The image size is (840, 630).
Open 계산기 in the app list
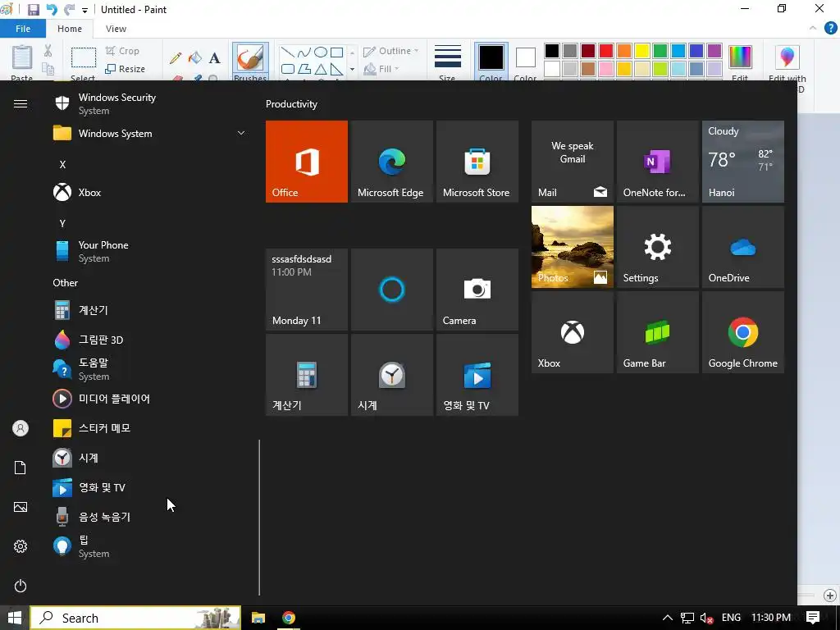tap(150, 310)
